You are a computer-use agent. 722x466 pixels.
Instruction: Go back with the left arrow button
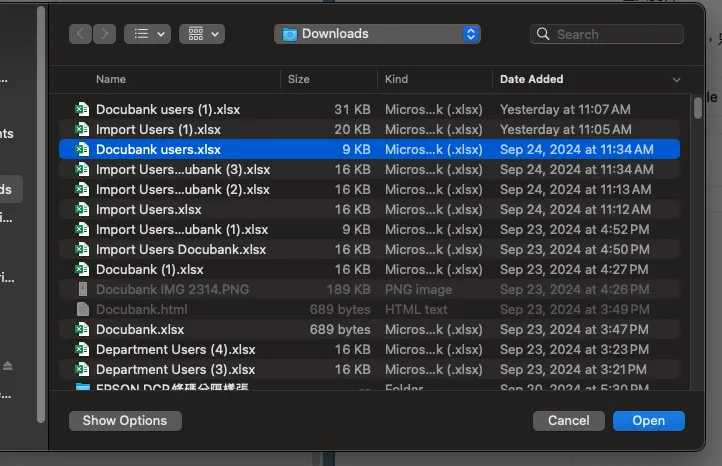click(x=81, y=34)
